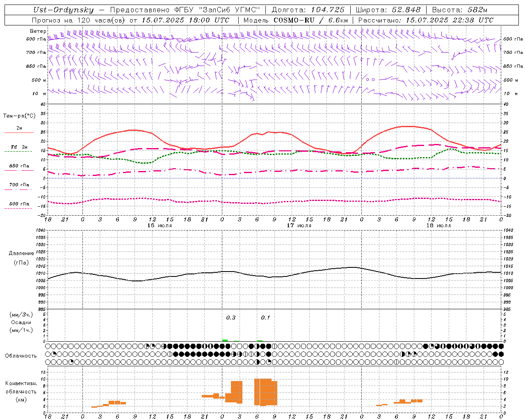Click the forecast start 15.07.2025 18:00 UTC
The image size is (525, 420).
pos(186,20)
